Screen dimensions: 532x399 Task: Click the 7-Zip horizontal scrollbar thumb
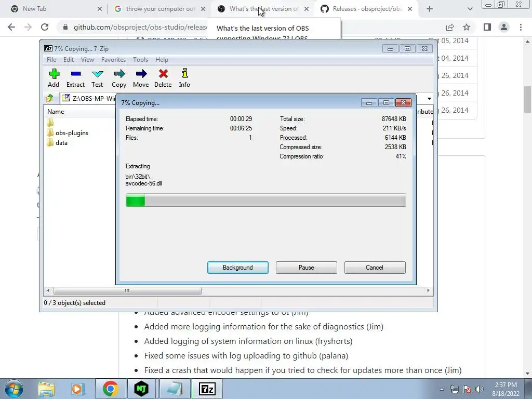coord(127,291)
